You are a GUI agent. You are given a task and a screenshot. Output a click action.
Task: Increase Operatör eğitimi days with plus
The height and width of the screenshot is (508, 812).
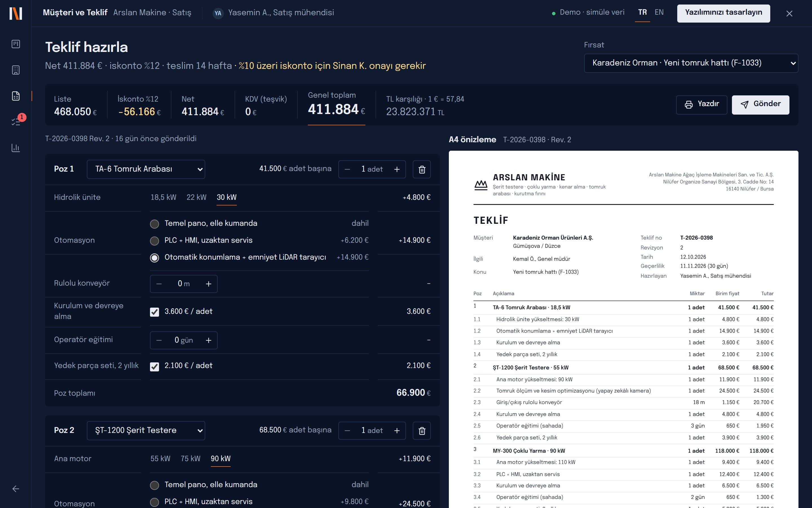[208, 340]
